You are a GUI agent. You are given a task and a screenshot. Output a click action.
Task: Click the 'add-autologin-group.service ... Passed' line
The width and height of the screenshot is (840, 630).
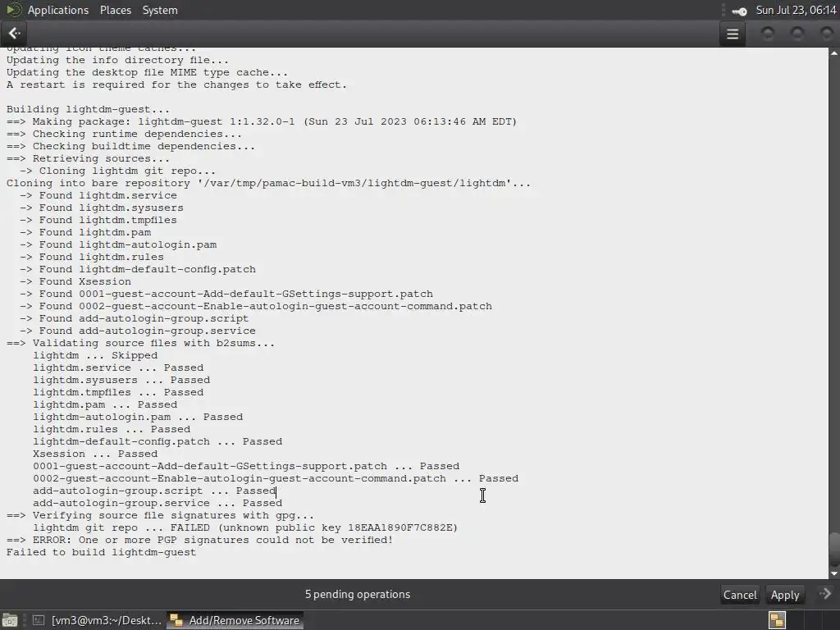(x=157, y=503)
